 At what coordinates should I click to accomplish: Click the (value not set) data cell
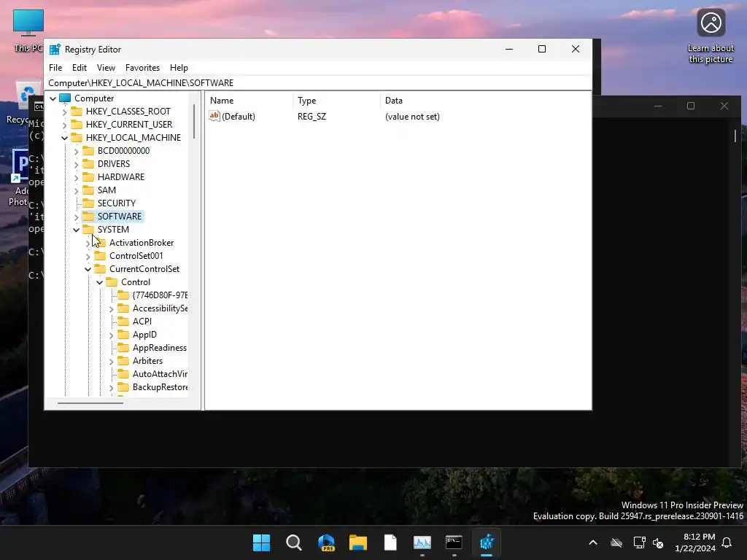(412, 117)
